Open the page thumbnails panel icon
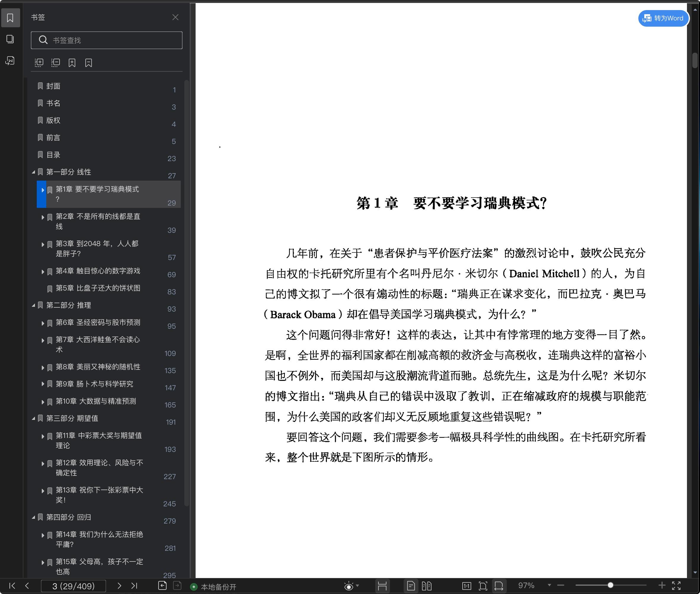This screenshot has width=700, height=594. pos(10,39)
